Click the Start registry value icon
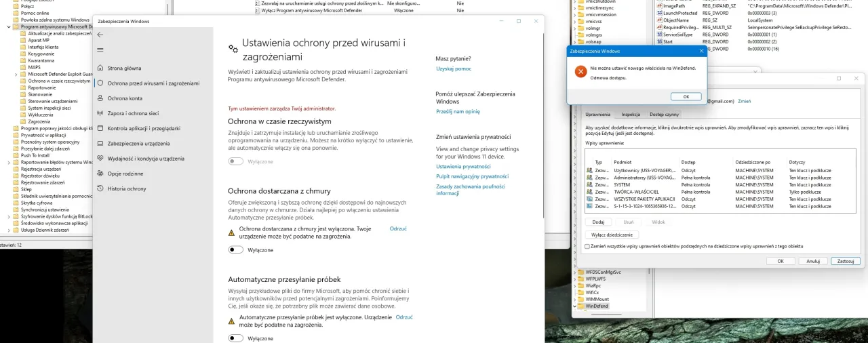Screen dimensions: 868x343 click(659, 41)
